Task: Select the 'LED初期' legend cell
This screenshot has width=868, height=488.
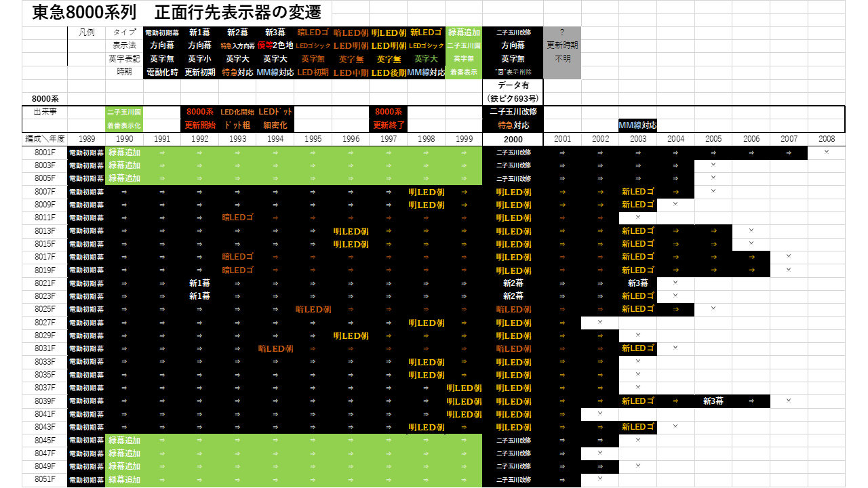Action: 313,72
